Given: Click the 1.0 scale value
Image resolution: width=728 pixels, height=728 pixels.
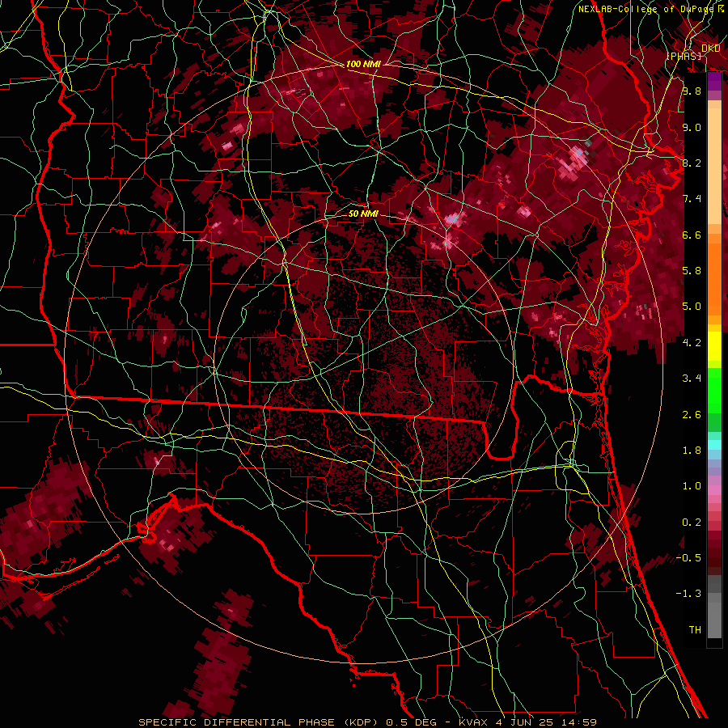Looking at the screenshot, I should pos(692,486).
